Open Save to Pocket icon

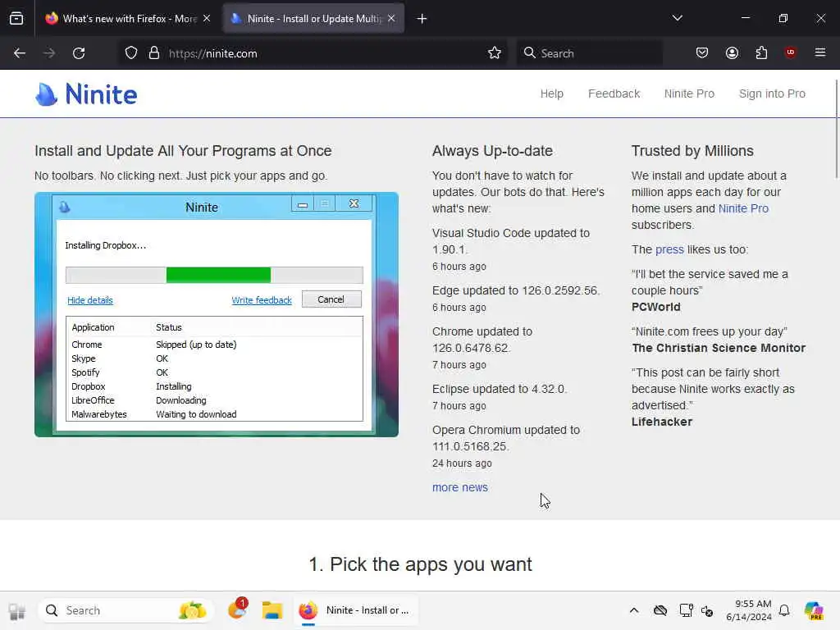[702, 53]
